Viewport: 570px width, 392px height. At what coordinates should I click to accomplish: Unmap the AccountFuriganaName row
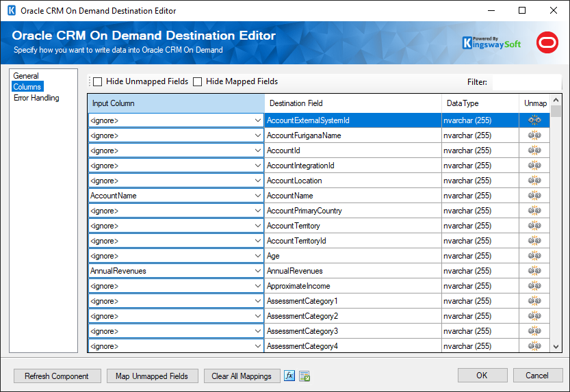click(x=534, y=135)
